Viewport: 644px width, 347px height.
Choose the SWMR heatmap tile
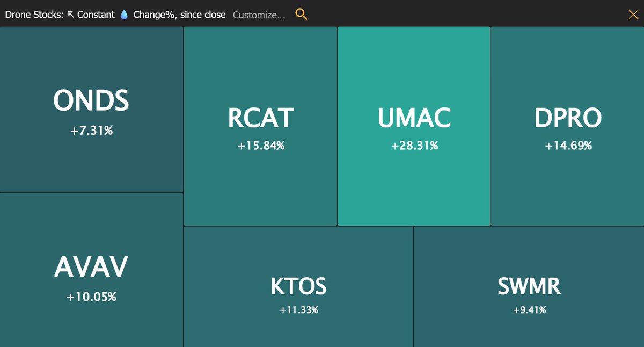click(x=529, y=287)
